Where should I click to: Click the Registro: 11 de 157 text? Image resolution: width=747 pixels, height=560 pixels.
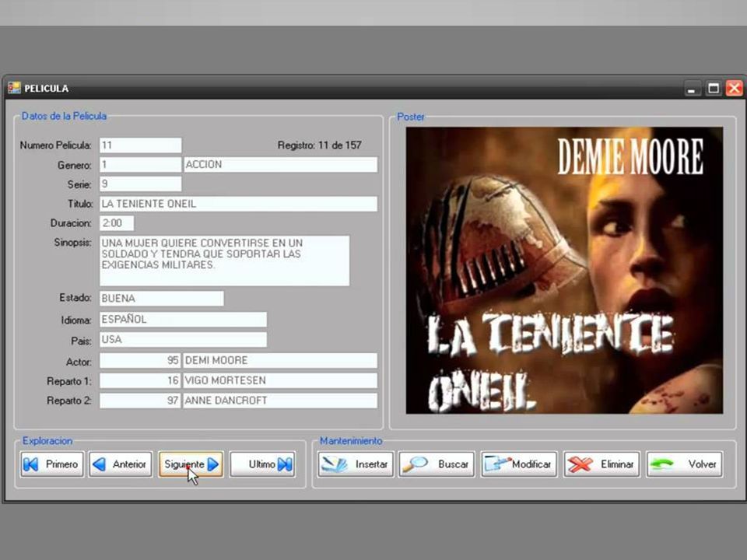pyautogui.click(x=319, y=145)
